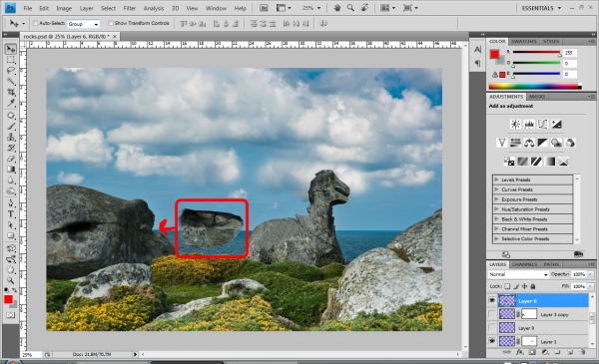Open the Analysis menu
Image resolution: width=599 pixels, height=364 pixels.
tap(154, 8)
